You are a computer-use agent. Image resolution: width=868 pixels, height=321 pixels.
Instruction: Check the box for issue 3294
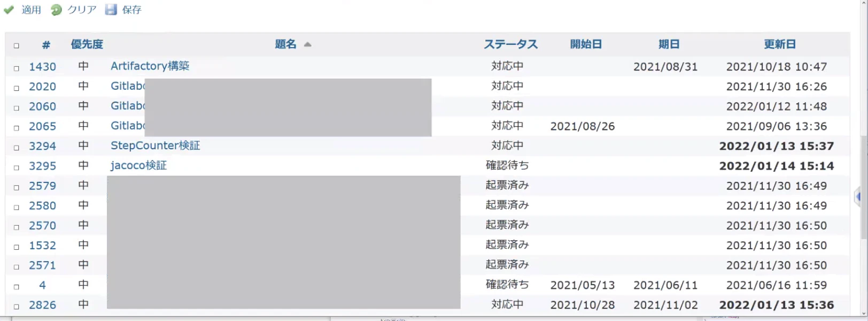point(16,147)
